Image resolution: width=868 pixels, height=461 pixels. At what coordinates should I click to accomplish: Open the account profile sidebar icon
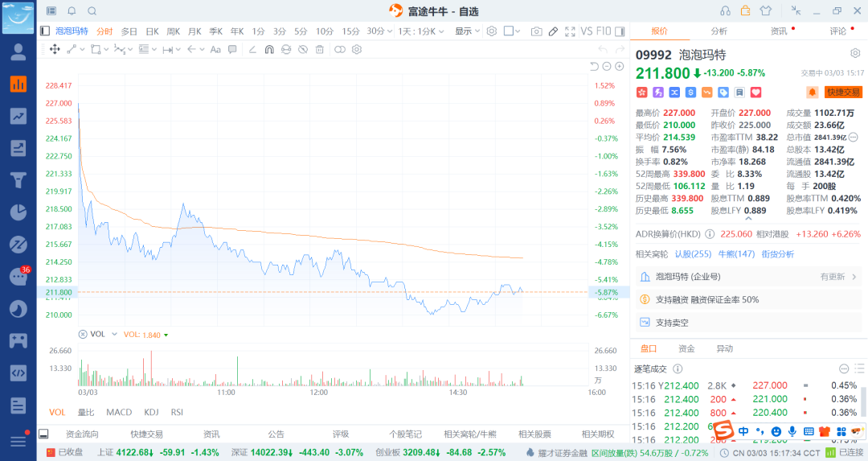[18, 51]
